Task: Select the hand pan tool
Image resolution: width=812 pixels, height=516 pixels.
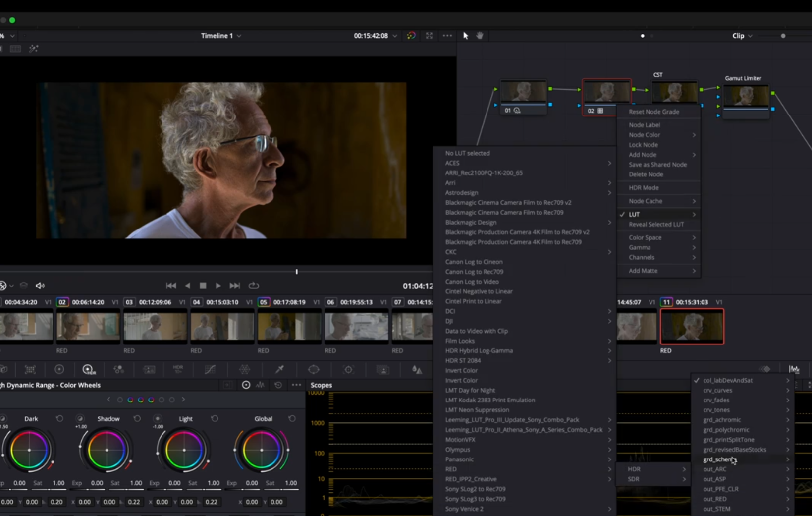Action: (x=480, y=36)
